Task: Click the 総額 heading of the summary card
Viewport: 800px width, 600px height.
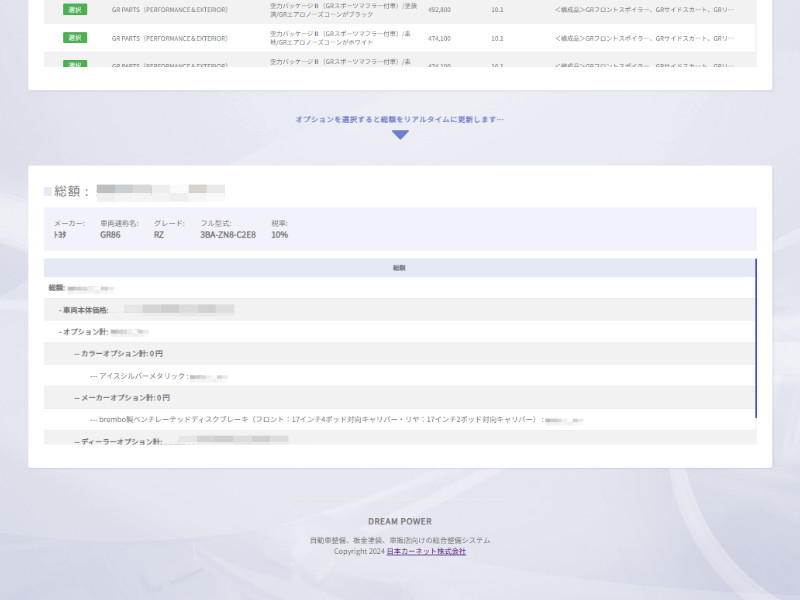Action: [x=71, y=191]
